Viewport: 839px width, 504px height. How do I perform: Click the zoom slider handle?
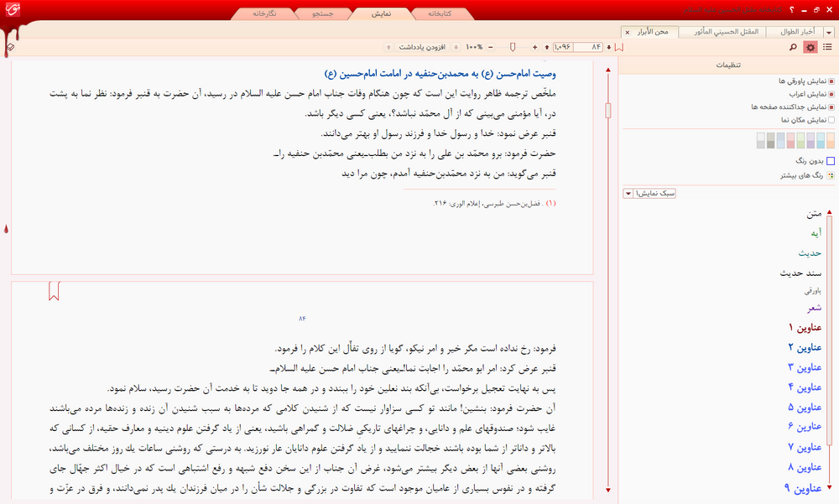(513, 47)
